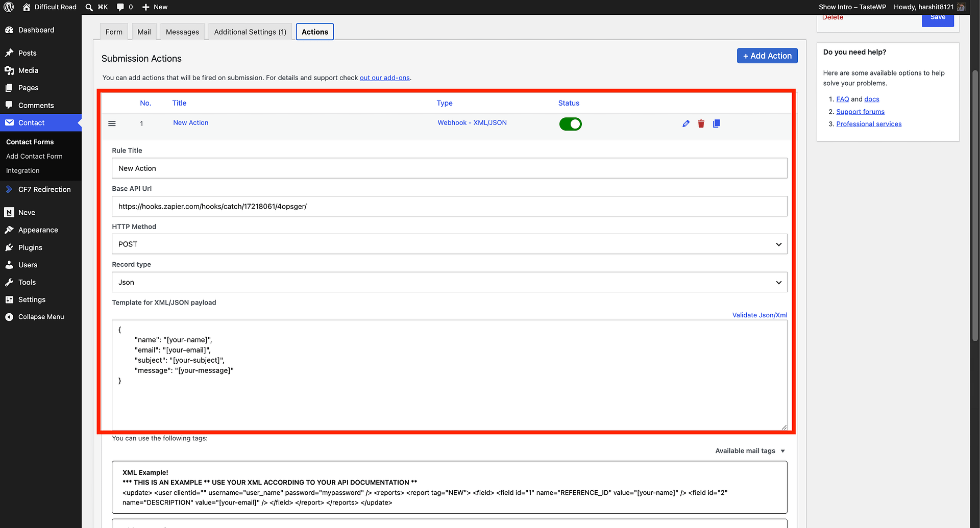The height and width of the screenshot is (528, 980).
Task: Click into the Rule Title input field
Action: (449, 168)
